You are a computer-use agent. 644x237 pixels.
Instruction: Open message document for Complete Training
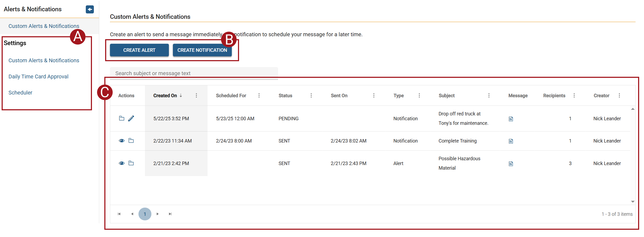pyautogui.click(x=511, y=141)
